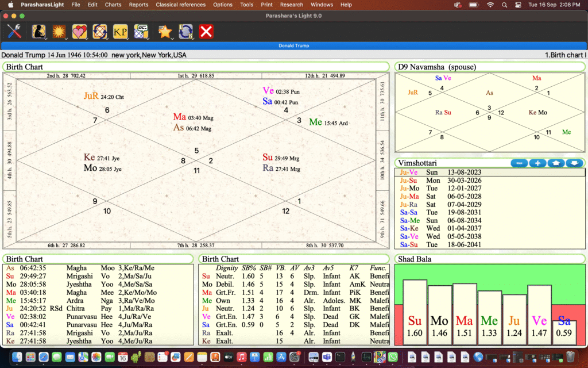The image size is (588, 368).
Task: Select the Ju-Ra dasha row
Action: (489, 205)
